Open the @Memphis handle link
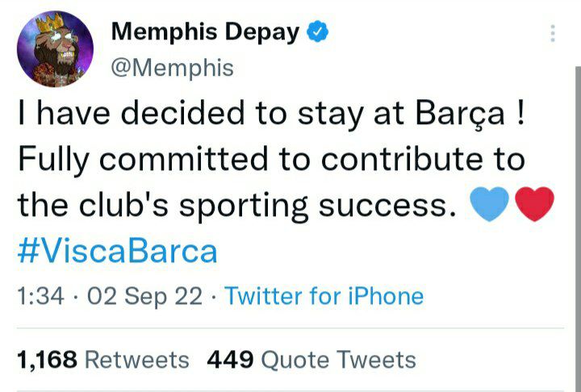This screenshot has width=581, height=392. [x=171, y=69]
